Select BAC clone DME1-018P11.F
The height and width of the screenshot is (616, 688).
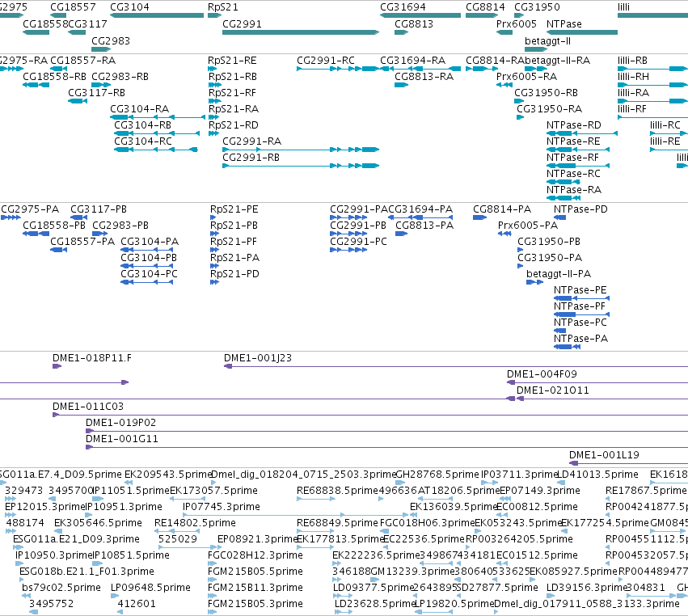92,357
